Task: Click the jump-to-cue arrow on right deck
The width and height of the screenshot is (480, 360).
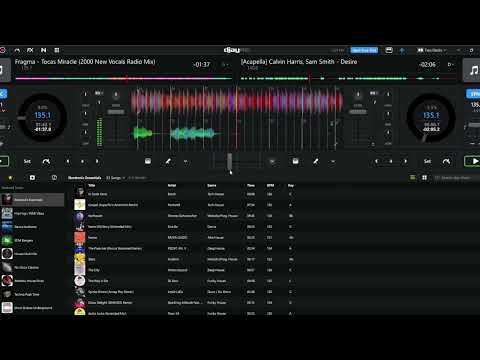Action: tap(446, 161)
